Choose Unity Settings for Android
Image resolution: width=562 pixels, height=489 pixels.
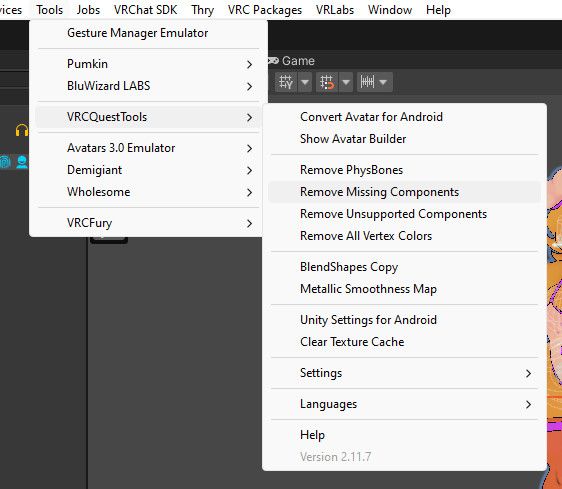[404, 320]
